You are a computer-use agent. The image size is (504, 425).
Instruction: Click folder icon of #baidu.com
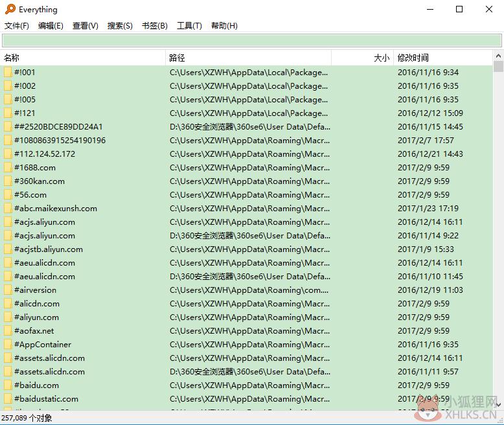8,385
